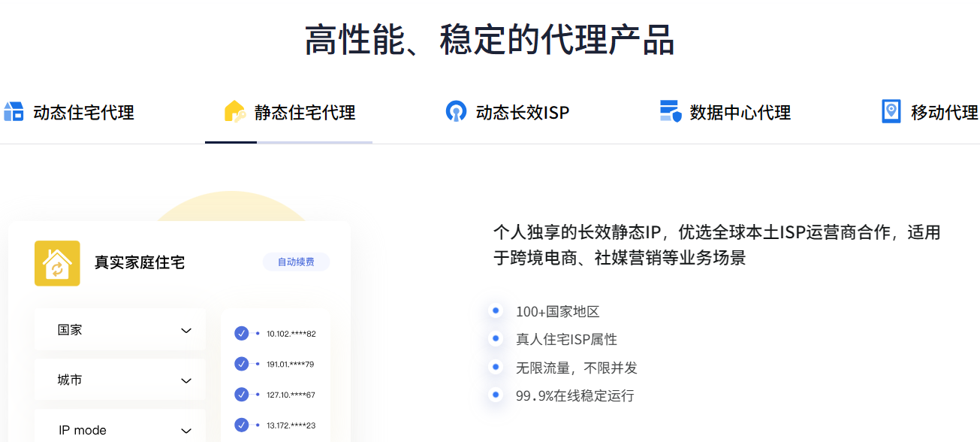
Task: Click the mobile proxy location pin icon
Action: coord(891,112)
